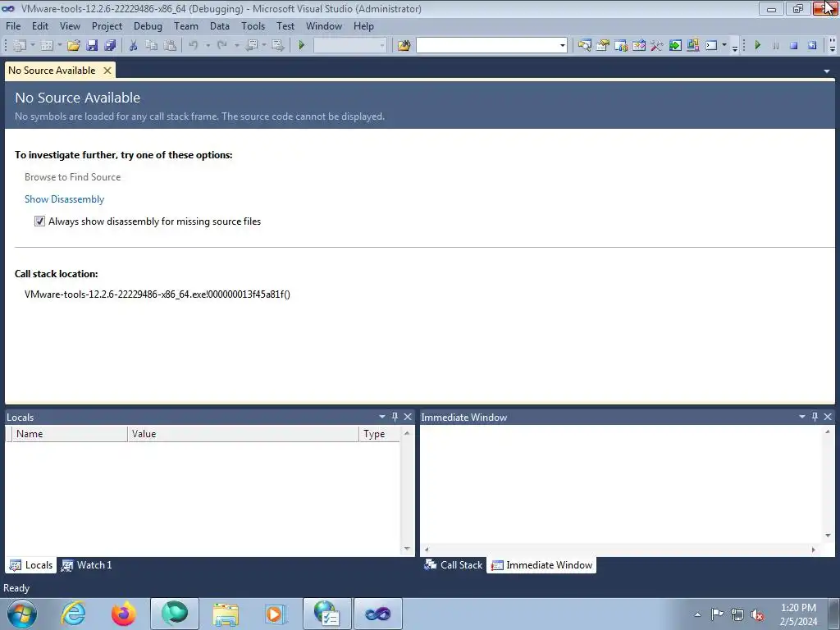Open Locals panel window position dropdown

(382, 417)
